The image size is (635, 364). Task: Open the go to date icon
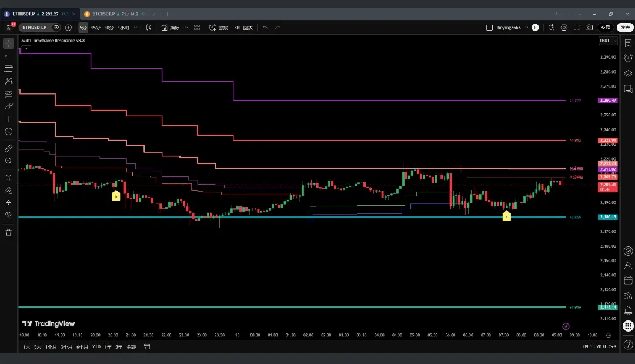[146, 346]
